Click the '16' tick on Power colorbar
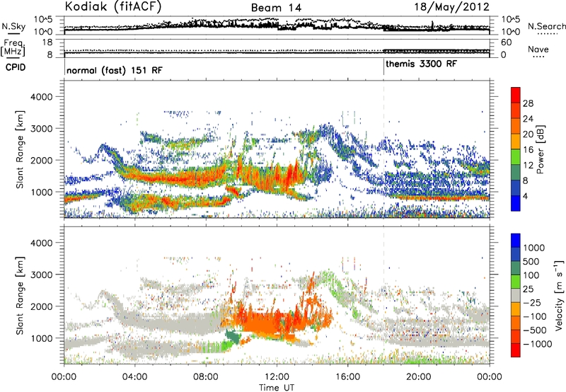566x392 pixels. pos(528,149)
